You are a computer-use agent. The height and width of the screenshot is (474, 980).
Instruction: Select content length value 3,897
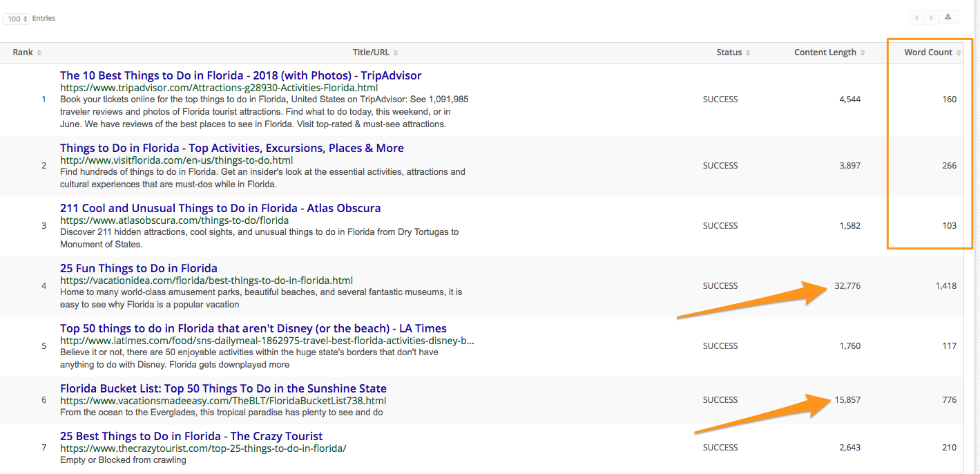[849, 166]
